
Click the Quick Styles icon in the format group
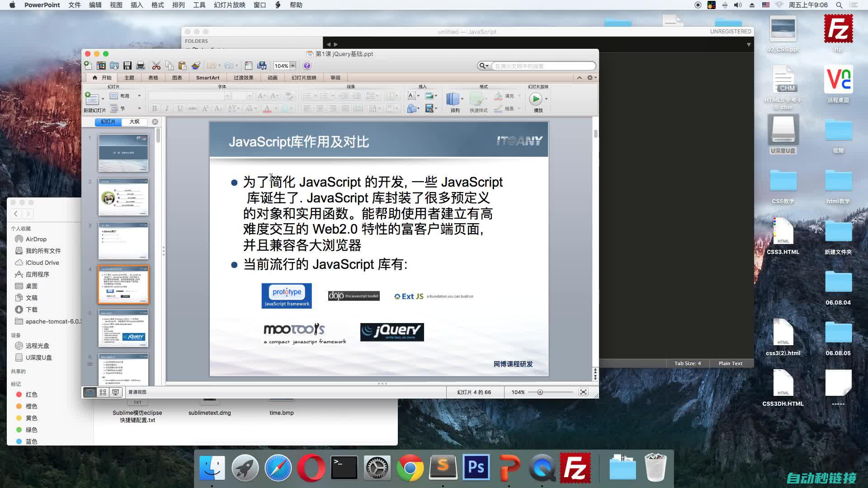coord(476,99)
